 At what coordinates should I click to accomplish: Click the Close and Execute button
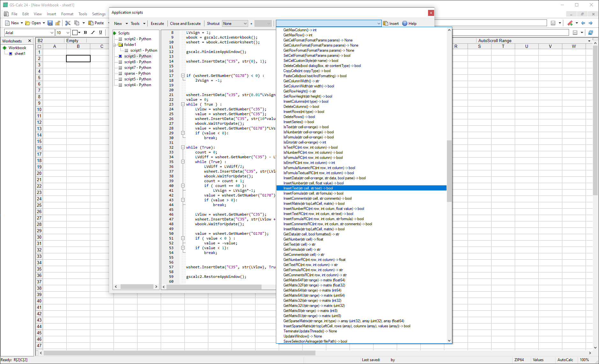[185, 23]
